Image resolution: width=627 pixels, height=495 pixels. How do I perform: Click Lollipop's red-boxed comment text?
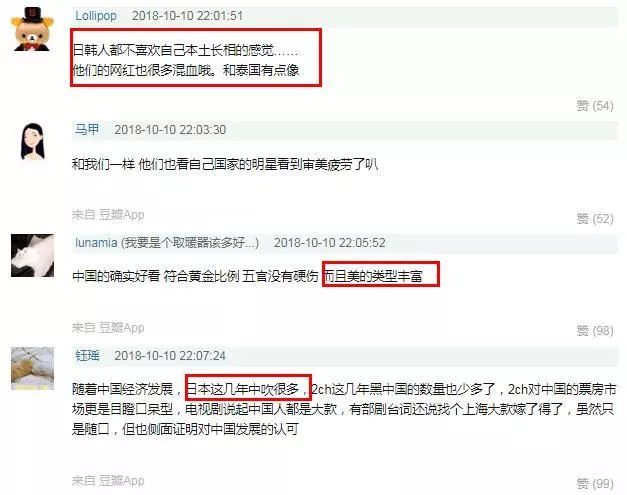(x=186, y=60)
